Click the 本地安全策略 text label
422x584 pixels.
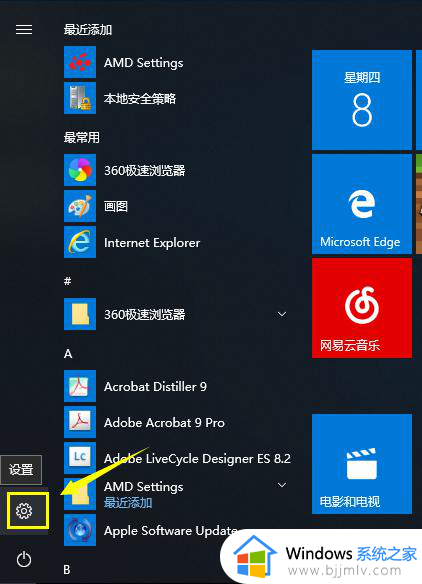140,99
